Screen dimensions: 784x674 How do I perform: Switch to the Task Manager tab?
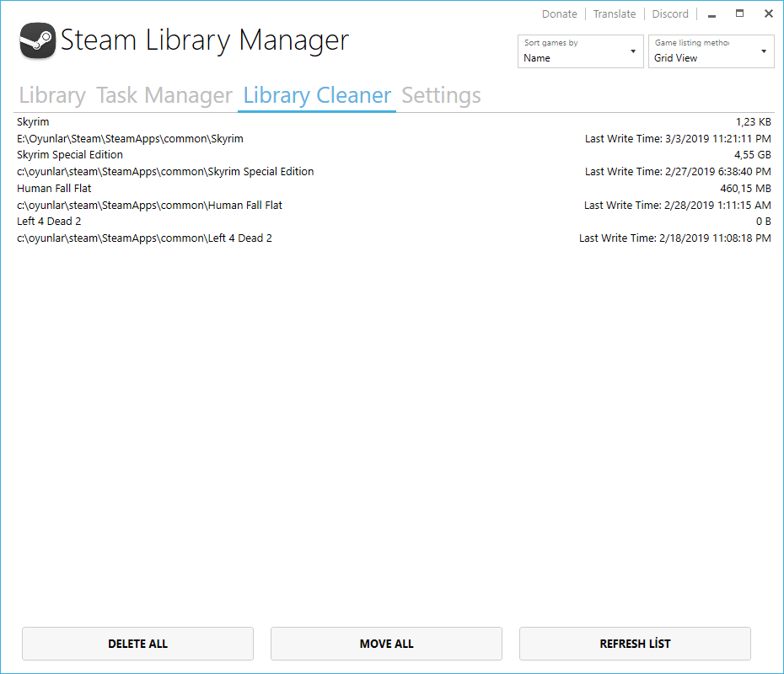pos(164,95)
